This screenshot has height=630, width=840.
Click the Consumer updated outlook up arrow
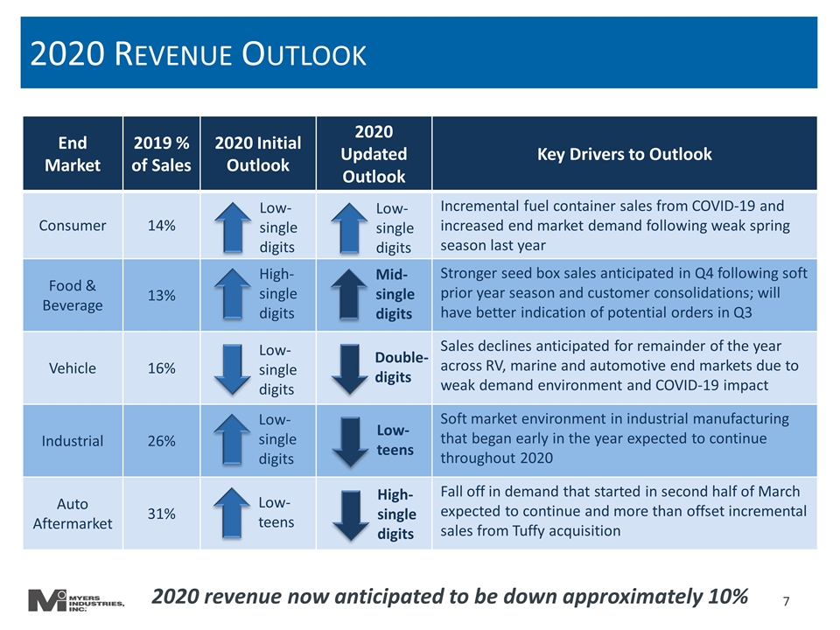click(x=349, y=227)
